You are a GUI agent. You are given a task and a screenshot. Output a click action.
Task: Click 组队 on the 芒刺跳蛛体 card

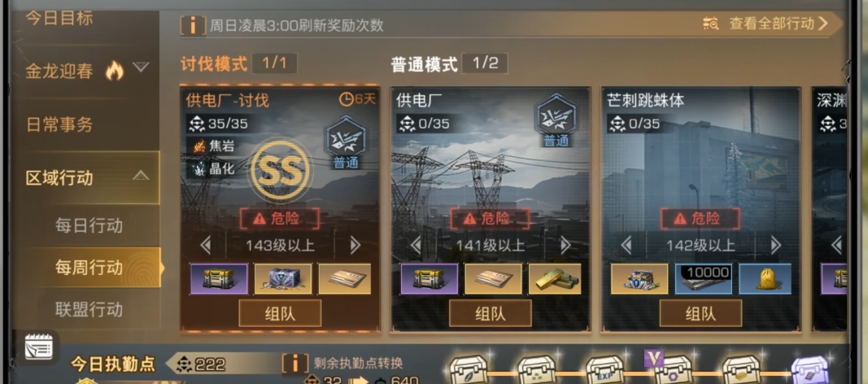[700, 313]
